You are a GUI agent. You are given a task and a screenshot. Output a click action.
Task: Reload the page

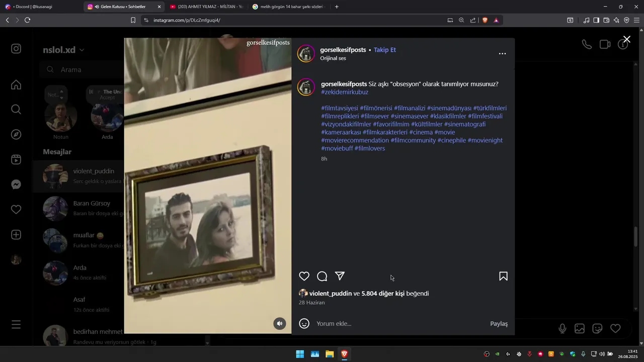(27, 20)
